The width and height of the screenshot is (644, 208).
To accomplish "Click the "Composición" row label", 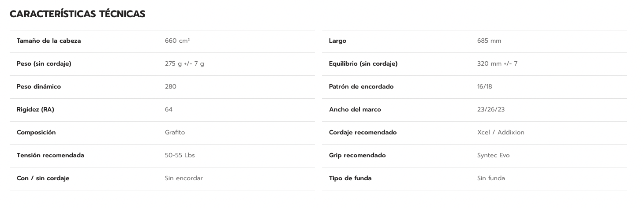I will [36, 133].
